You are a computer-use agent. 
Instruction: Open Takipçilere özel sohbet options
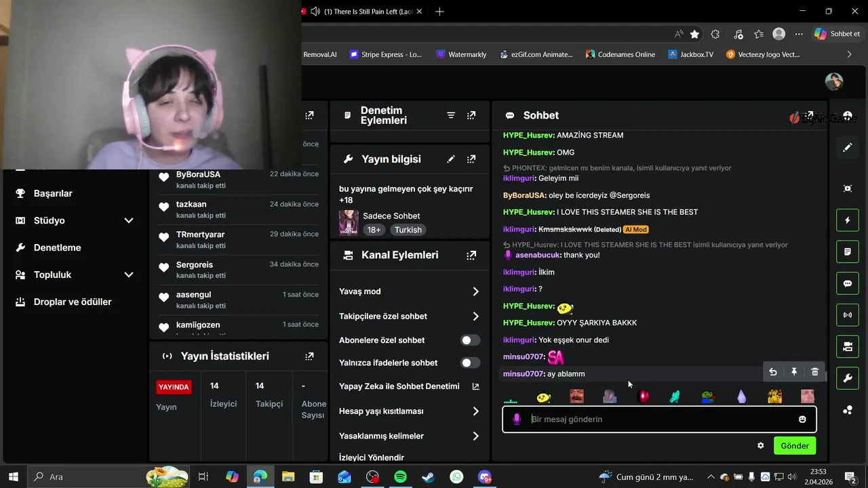pos(409,317)
